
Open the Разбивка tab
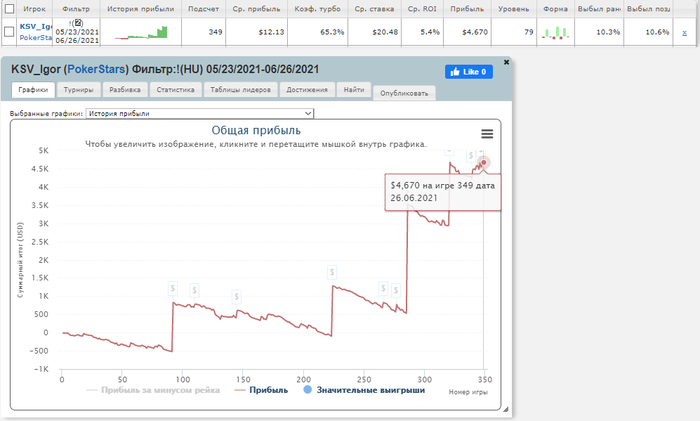(125, 89)
